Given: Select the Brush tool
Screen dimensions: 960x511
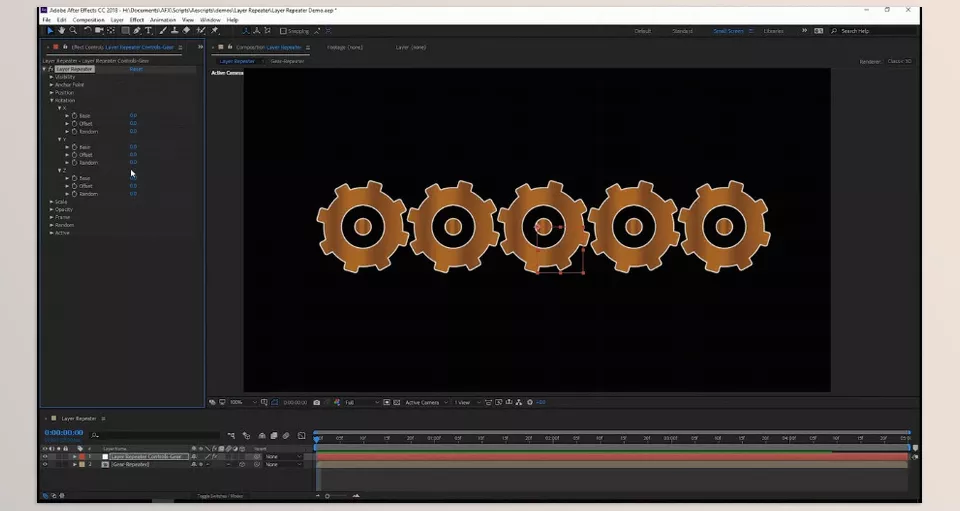Looking at the screenshot, I should pos(163,31).
